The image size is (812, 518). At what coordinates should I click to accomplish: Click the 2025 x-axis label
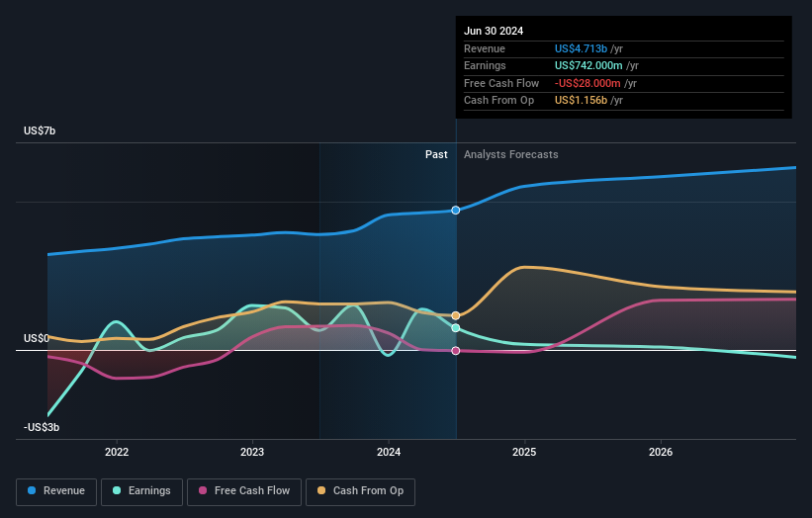pos(524,452)
